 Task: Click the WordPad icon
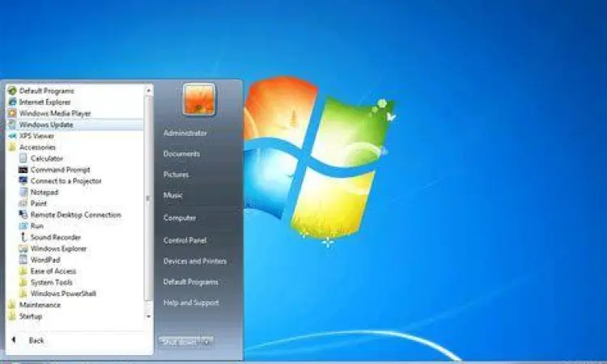coord(23,260)
